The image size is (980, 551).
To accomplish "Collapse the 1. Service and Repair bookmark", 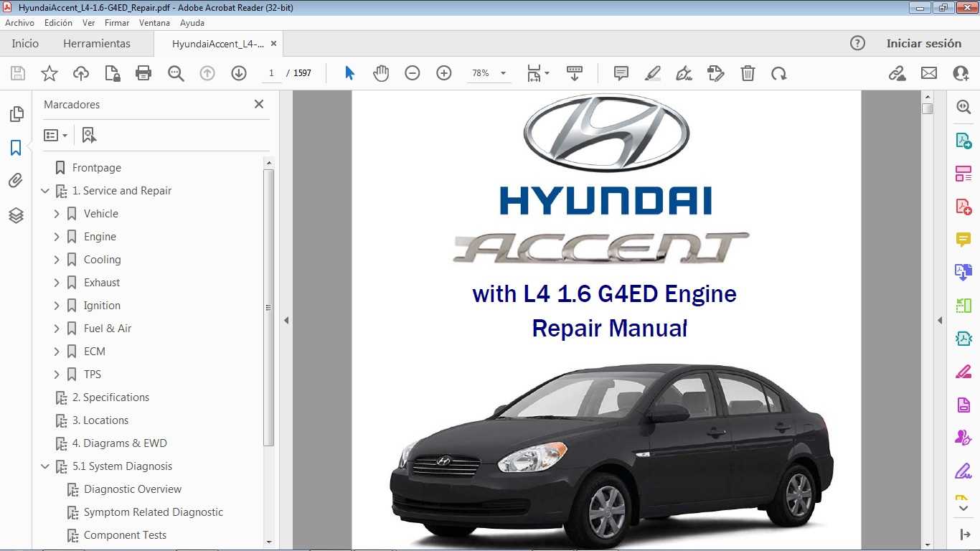I will pos(45,191).
